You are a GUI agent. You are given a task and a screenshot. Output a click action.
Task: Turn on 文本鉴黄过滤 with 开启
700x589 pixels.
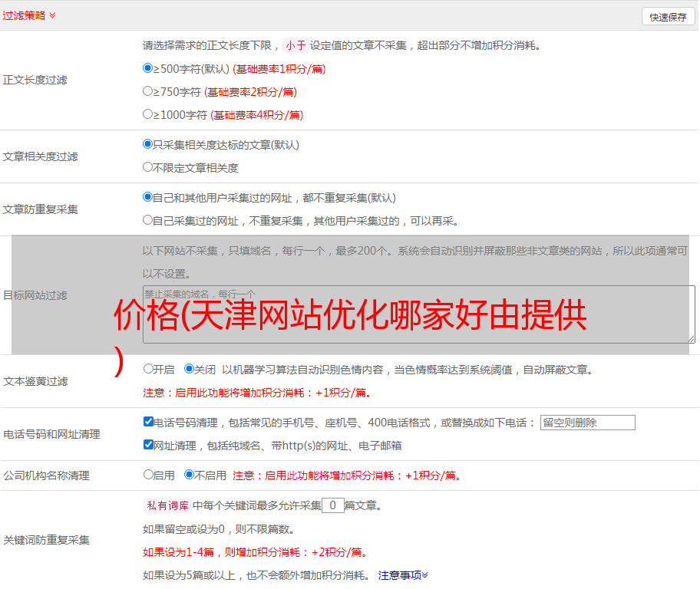148,369
